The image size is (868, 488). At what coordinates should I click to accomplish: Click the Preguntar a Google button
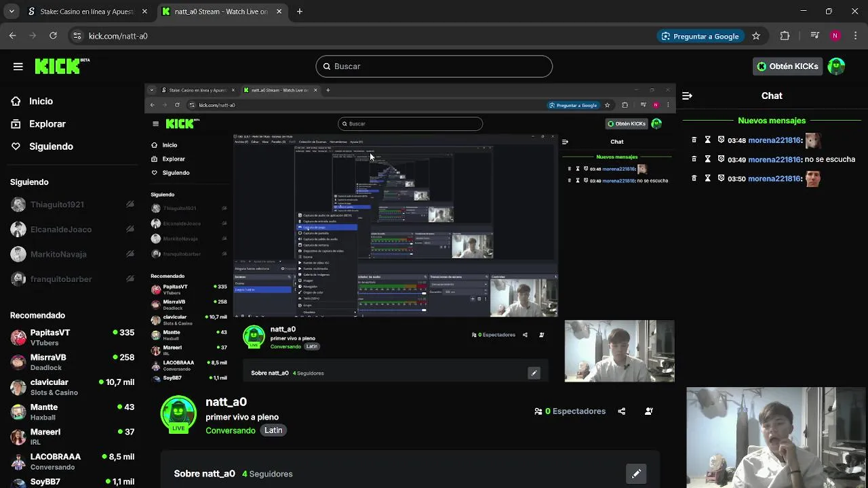coord(700,36)
